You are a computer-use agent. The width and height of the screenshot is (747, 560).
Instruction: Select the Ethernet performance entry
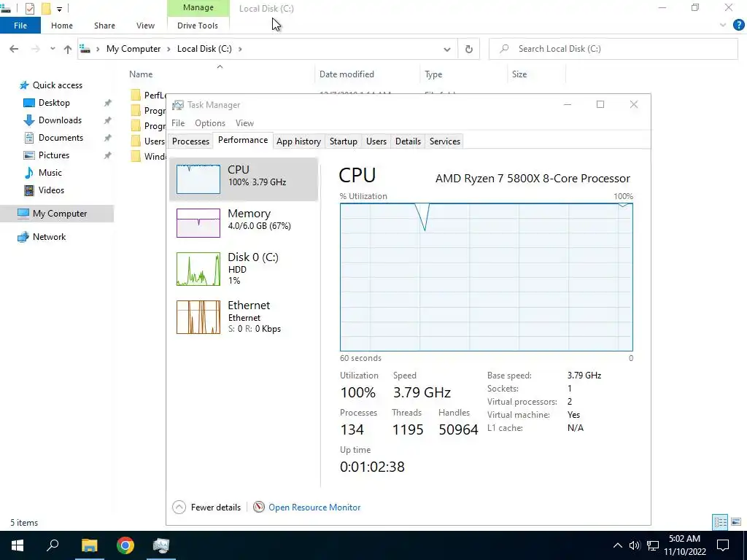coord(244,316)
